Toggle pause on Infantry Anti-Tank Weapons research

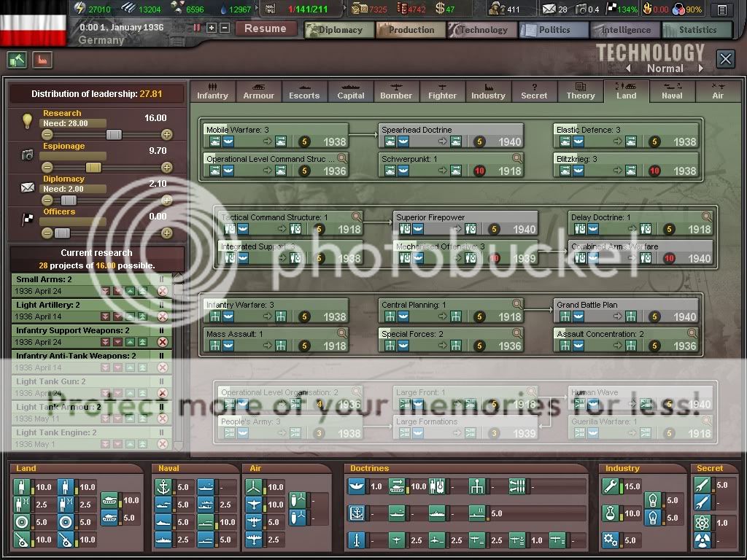[161, 356]
